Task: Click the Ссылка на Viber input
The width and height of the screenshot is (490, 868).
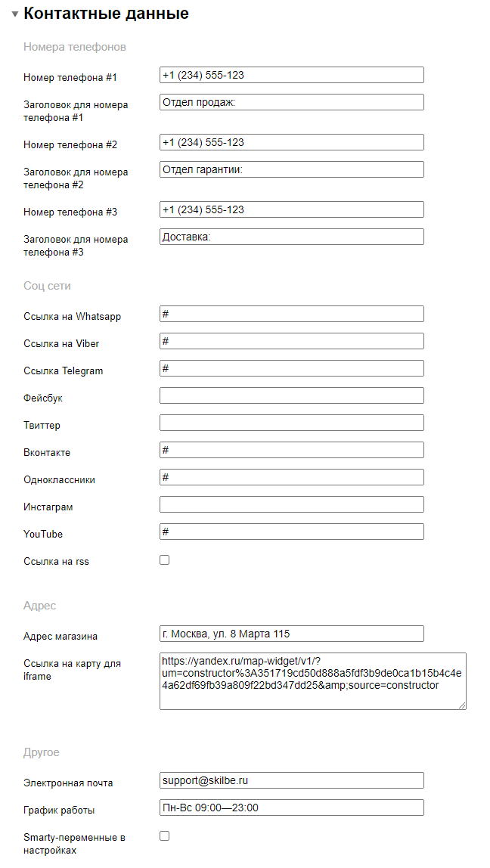Action: (291, 341)
